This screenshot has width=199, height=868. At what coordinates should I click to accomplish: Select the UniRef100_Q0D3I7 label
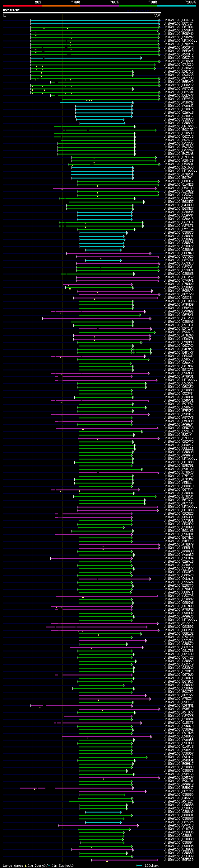click(x=178, y=181)
